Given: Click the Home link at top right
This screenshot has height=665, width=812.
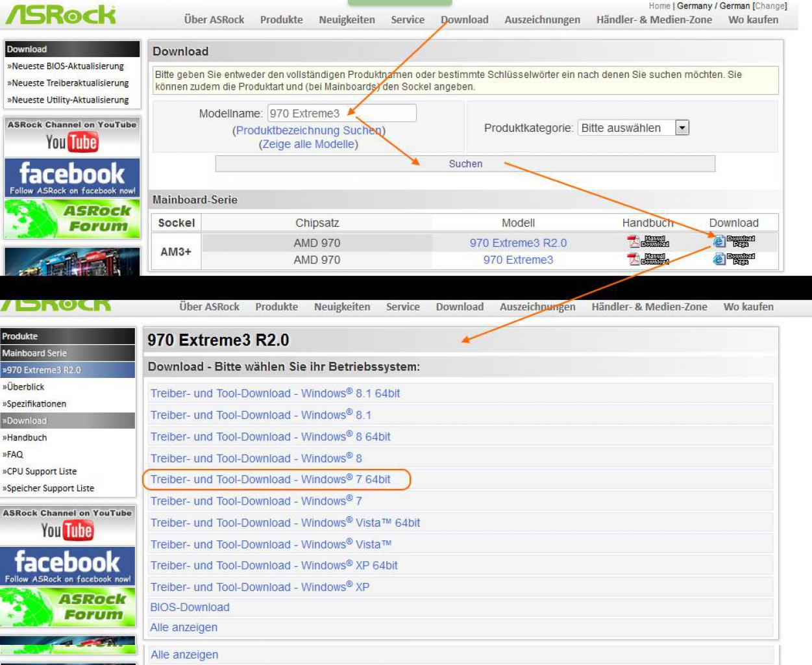Looking at the screenshot, I should coord(659,6).
